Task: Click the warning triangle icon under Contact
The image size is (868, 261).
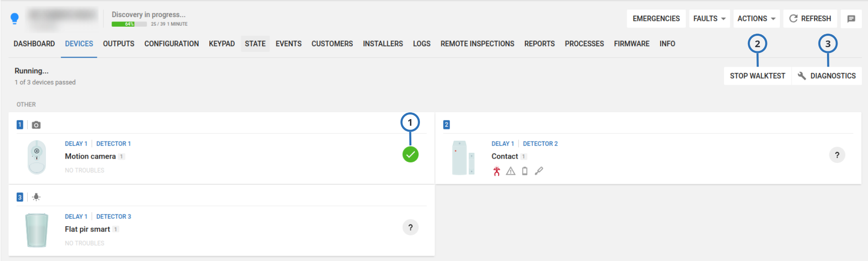Action: tap(511, 171)
